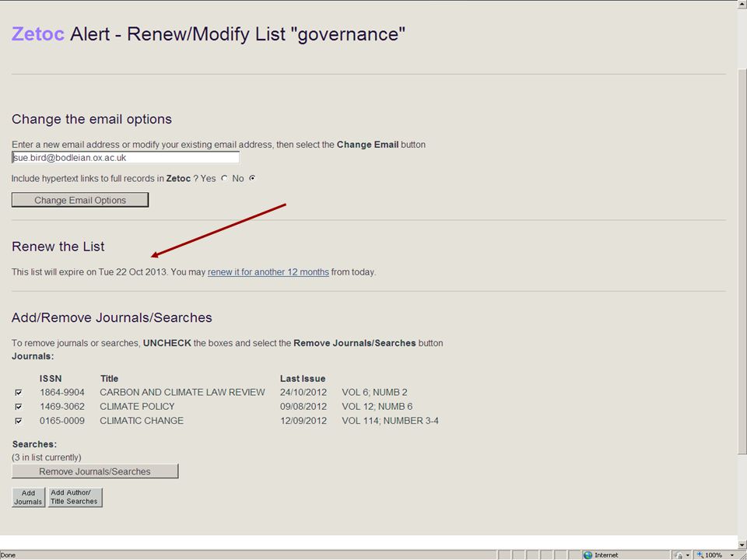
Task: Click Change Email Options button
Action: click(80, 200)
